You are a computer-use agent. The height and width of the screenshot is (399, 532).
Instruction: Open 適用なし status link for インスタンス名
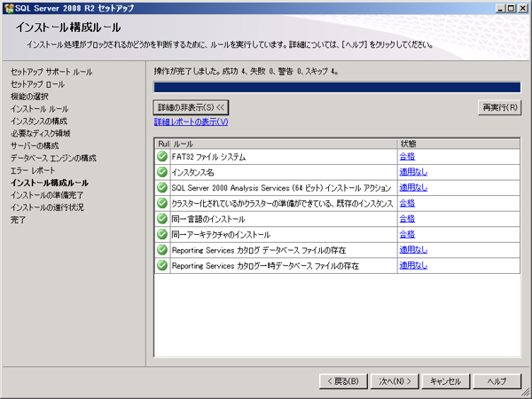413,172
